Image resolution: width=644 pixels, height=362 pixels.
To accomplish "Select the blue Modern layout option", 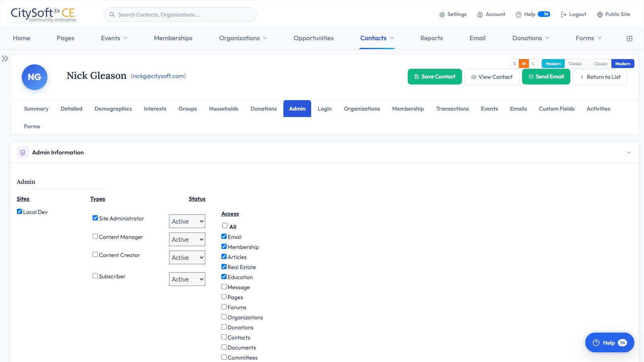I will [623, 64].
